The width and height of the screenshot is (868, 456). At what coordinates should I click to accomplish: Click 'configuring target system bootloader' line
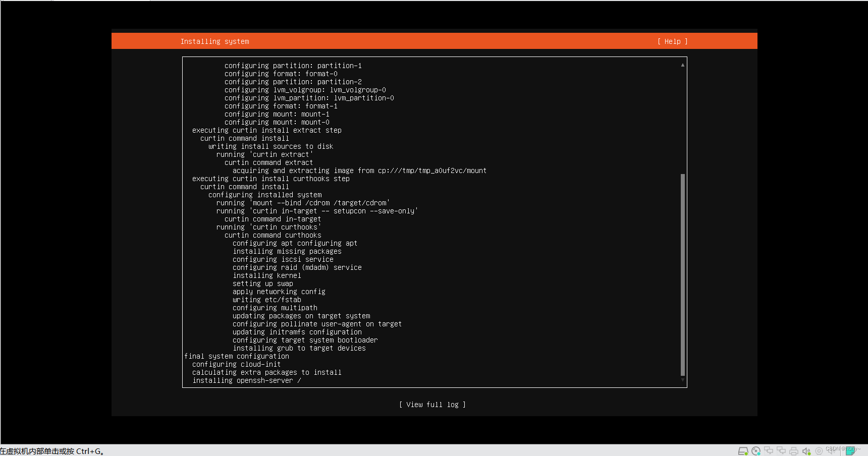click(305, 340)
